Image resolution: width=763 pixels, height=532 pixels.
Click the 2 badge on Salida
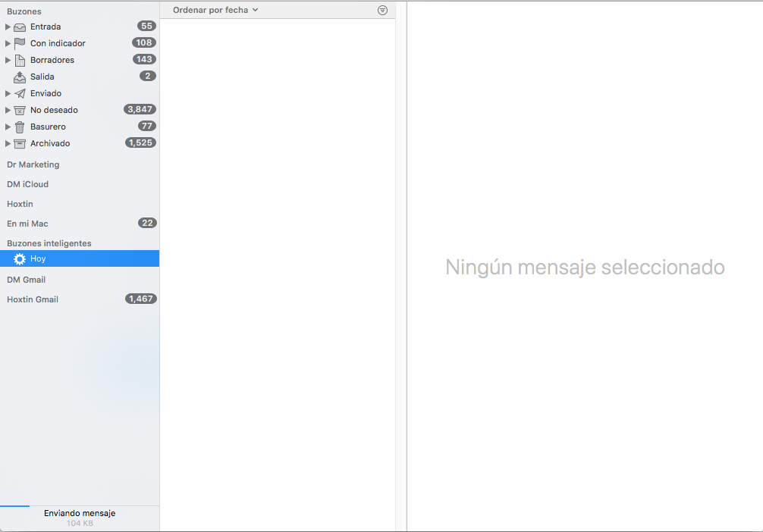tap(147, 76)
